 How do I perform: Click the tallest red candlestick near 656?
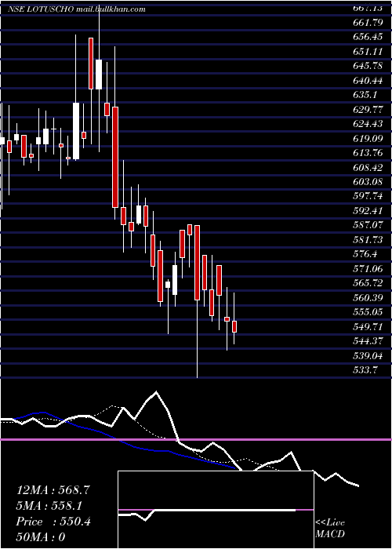(91, 64)
